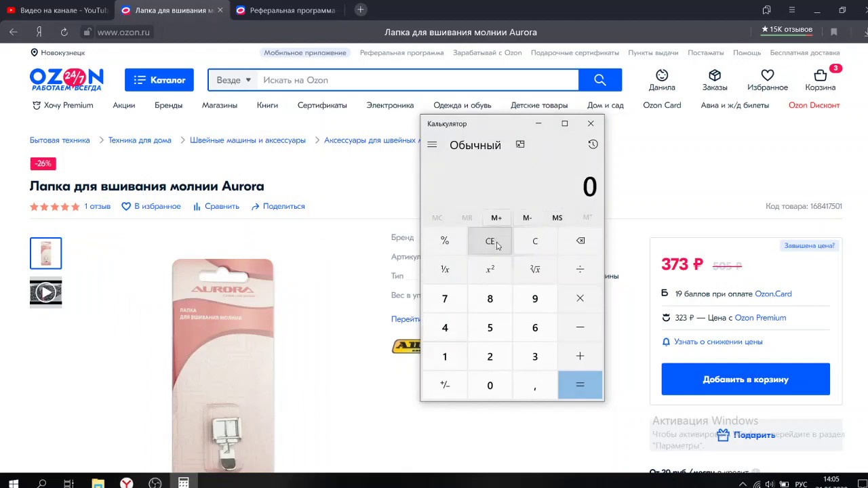
Task: Click the Ozon logo
Action: pyautogui.click(x=66, y=79)
